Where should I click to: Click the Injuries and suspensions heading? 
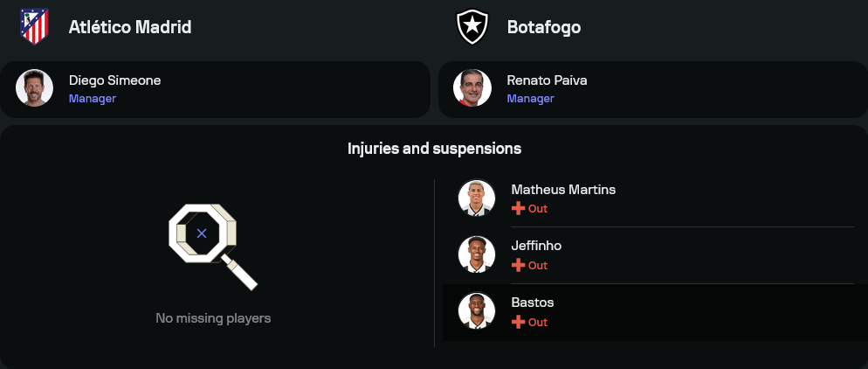pyautogui.click(x=434, y=149)
